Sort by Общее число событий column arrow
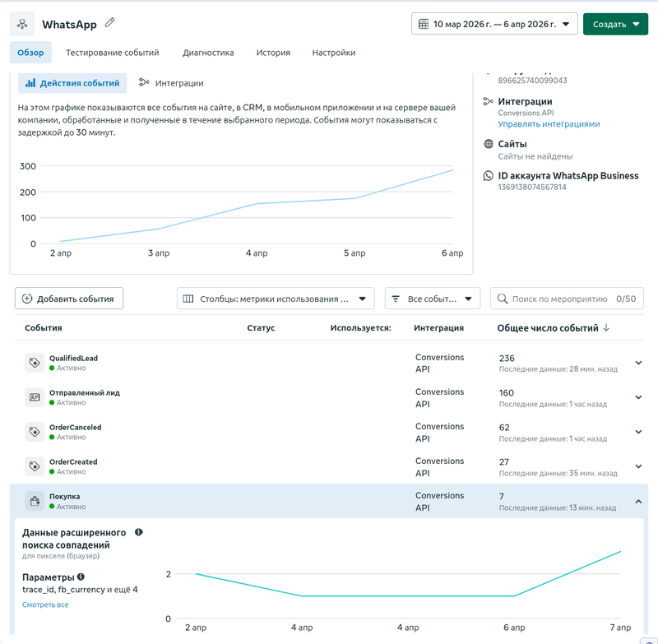 coord(606,327)
